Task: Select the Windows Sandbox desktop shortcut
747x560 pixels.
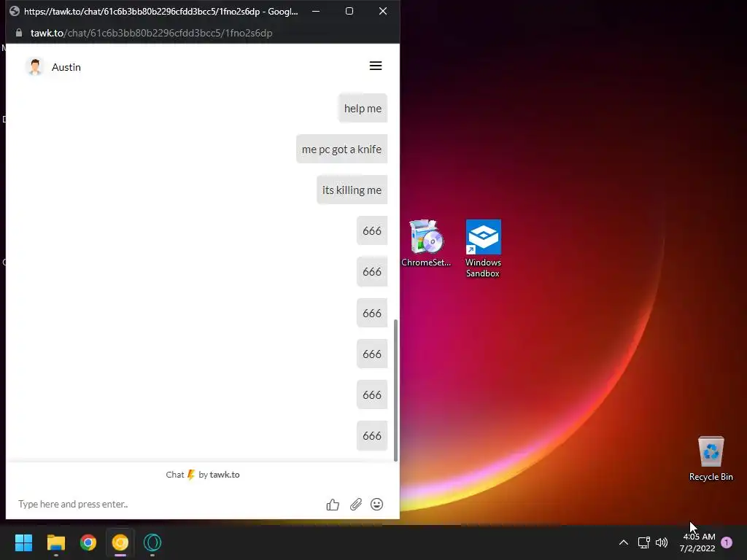Action: click(x=483, y=249)
